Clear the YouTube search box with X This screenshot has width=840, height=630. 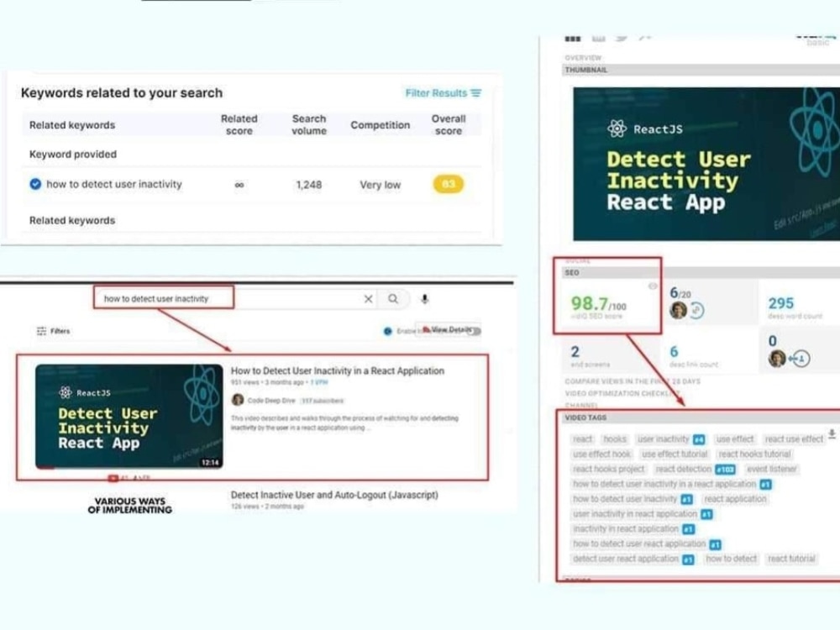368,299
